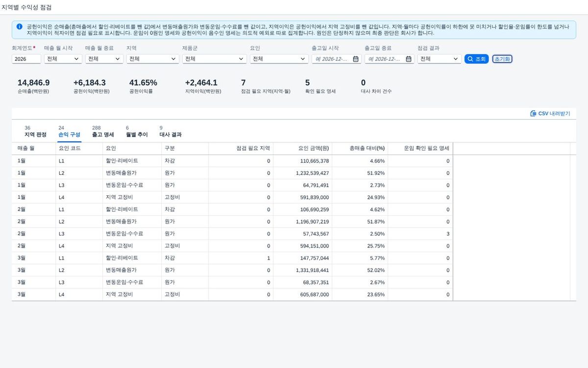Screen dimensions: 588x368
Task: Click the 구분 column header
Action: [x=185, y=148]
